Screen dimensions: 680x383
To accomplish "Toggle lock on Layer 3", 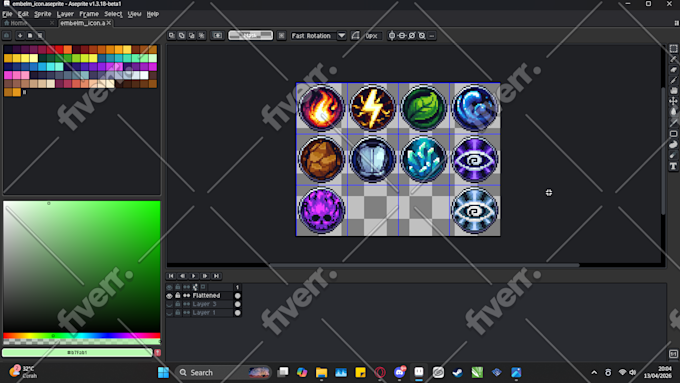I will 178,304.
